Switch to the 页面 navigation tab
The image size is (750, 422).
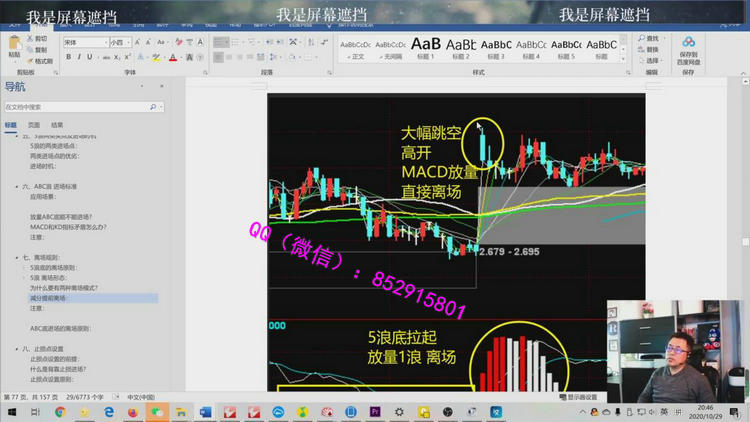[x=34, y=125]
